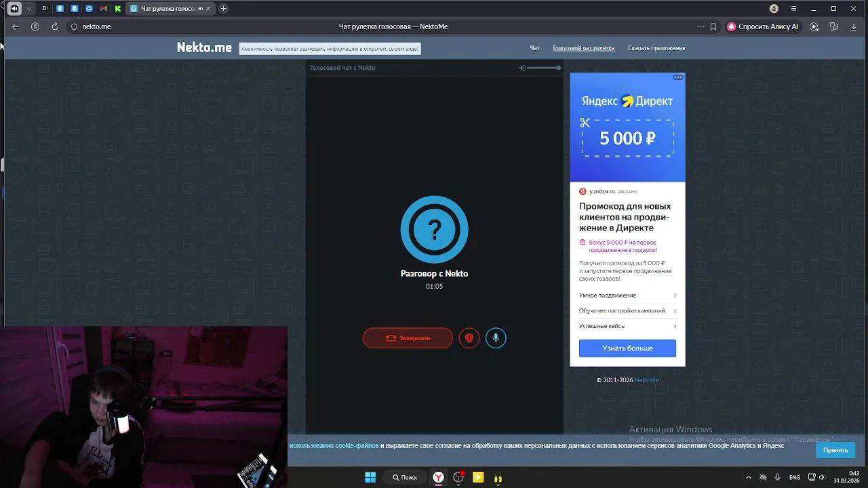Open Скачать приложения navigation link
The height and width of the screenshot is (488, 868).
656,48
